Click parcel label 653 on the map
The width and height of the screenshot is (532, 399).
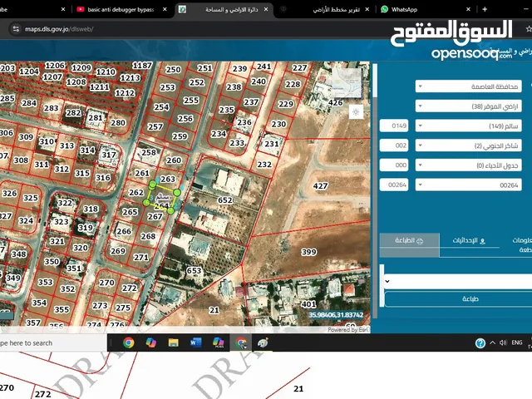[194, 271]
